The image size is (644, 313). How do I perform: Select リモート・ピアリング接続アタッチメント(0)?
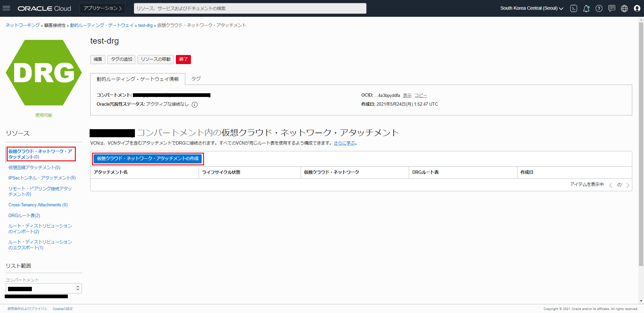coord(40,191)
